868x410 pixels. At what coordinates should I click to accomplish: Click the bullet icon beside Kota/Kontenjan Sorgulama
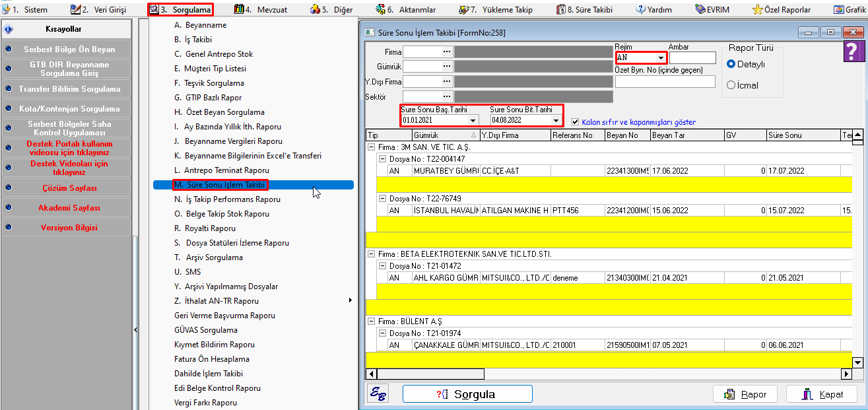tap(8, 109)
